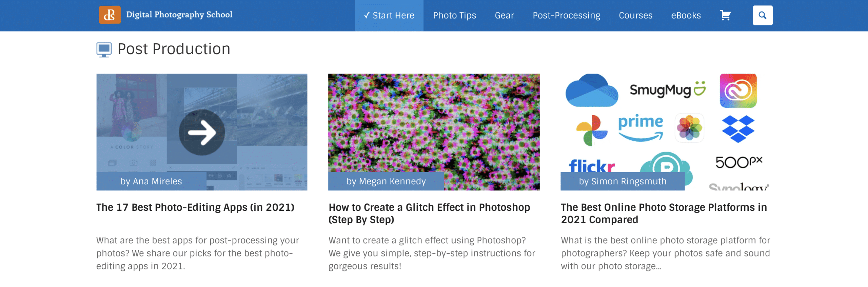Open the Post-Processing menu
Screen dimensions: 868x287
[566, 16]
